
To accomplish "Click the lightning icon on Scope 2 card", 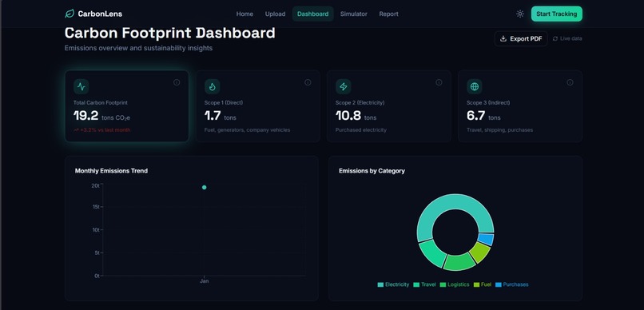I will pos(344,86).
